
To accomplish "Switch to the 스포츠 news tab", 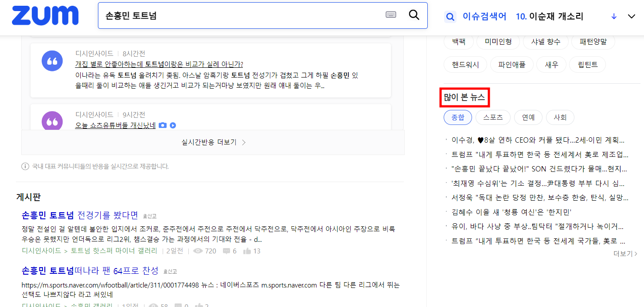I will click(493, 117).
